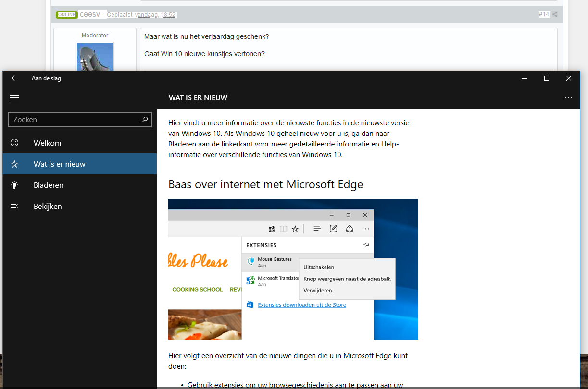Image resolution: width=588 pixels, height=389 pixels.
Task: Click the text Gaat Win 10 nieuwe kunstjes vertonen?
Action: click(204, 54)
